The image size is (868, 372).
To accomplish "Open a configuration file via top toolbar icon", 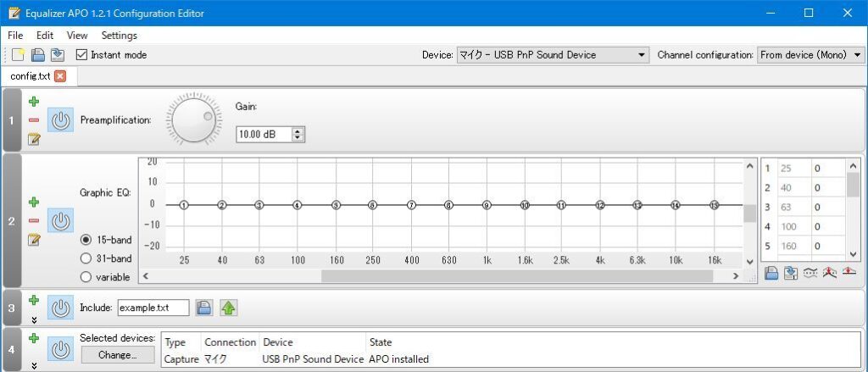I will point(37,55).
